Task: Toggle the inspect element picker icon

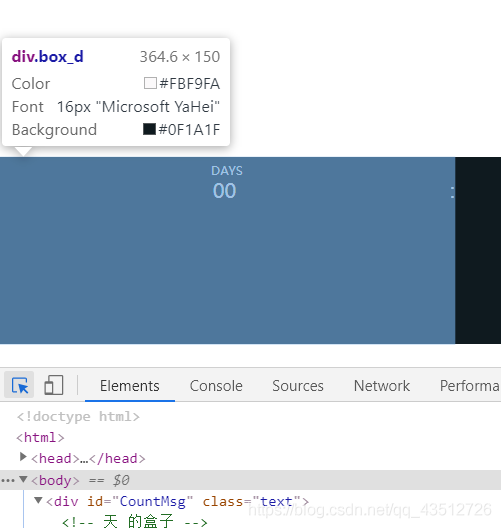Action: pyautogui.click(x=19, y=385)
